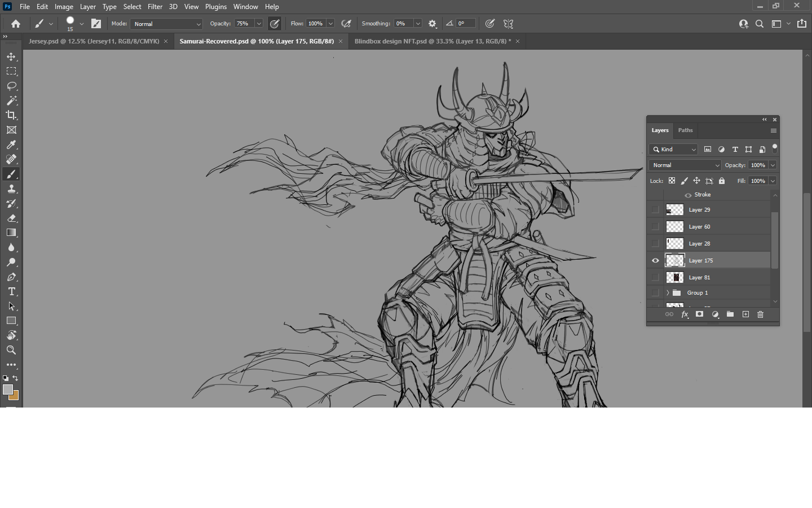Select the Eyedropper tool
The height and width of the screenshot is (508, 812).
[x=11, y=144]
